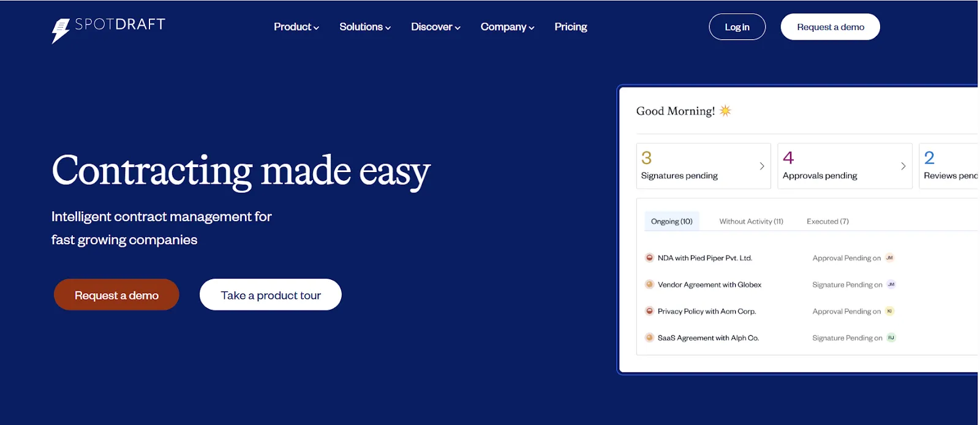Open Signatures pending card arrow
This screenshot has width=980, height=425.
pyautogui.click(x=762, y=166)
